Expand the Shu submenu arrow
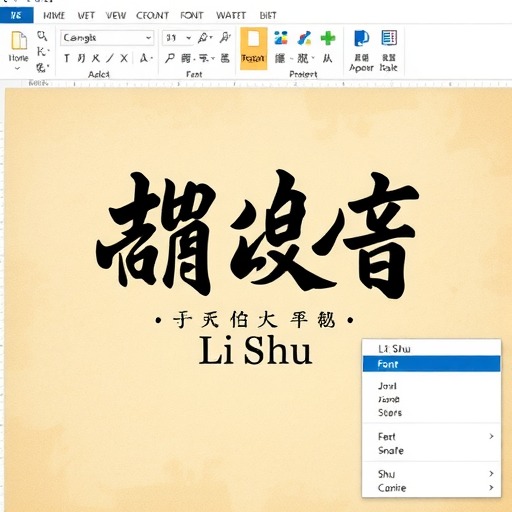The height and width of the screenshot is (512, 512). 491,474
